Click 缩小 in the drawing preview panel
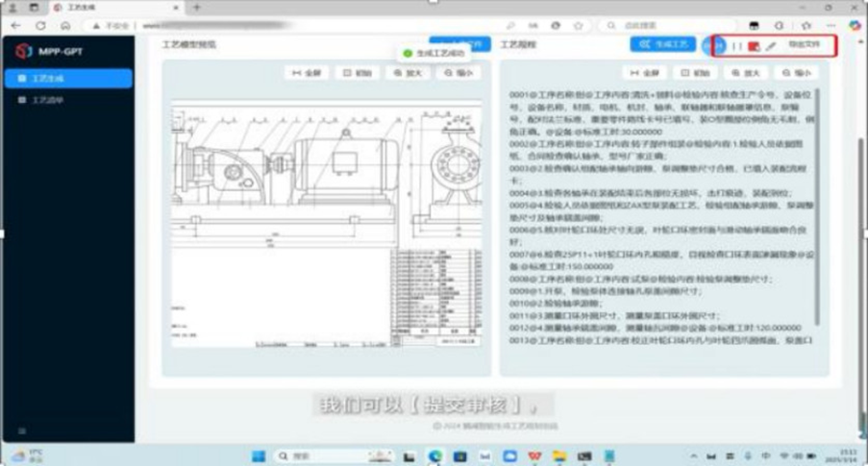The width and height of the screenshot is (868, 466). [x=459, y=73]
